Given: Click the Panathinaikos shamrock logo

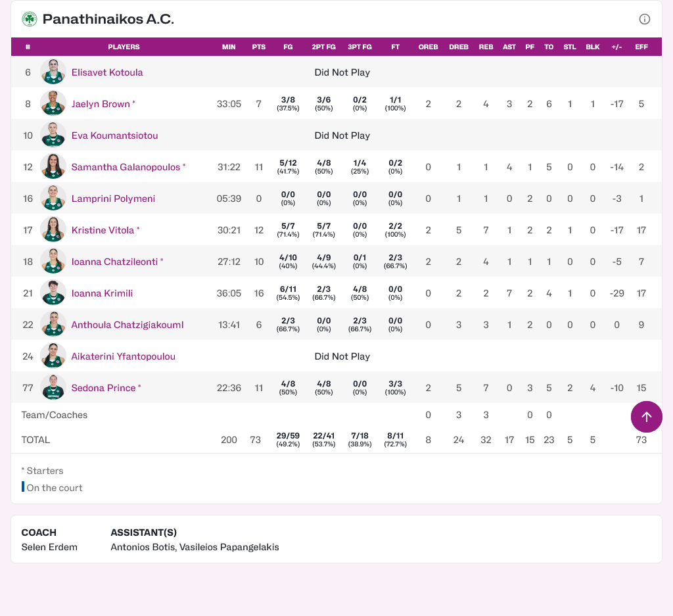Looking at the screenshot, I should (30, 19).
